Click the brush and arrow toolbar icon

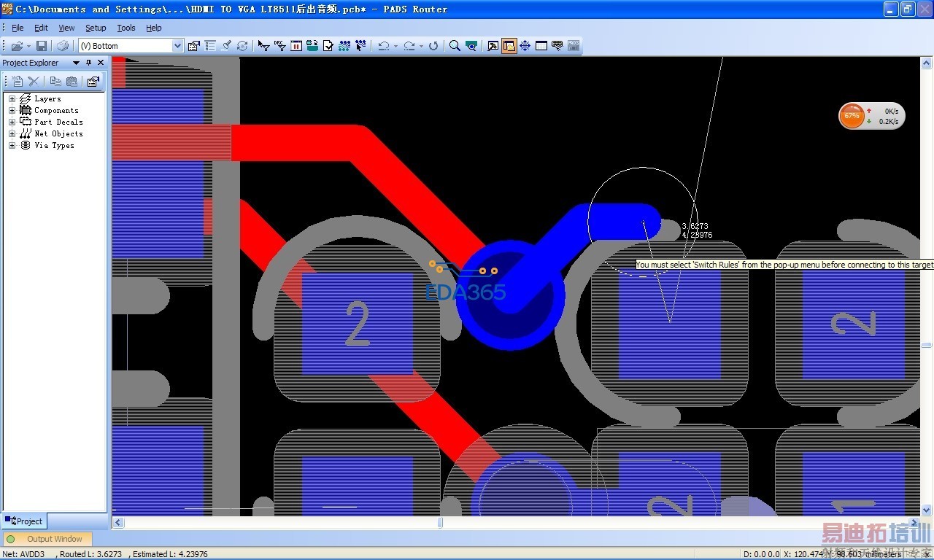click(227, 46)
